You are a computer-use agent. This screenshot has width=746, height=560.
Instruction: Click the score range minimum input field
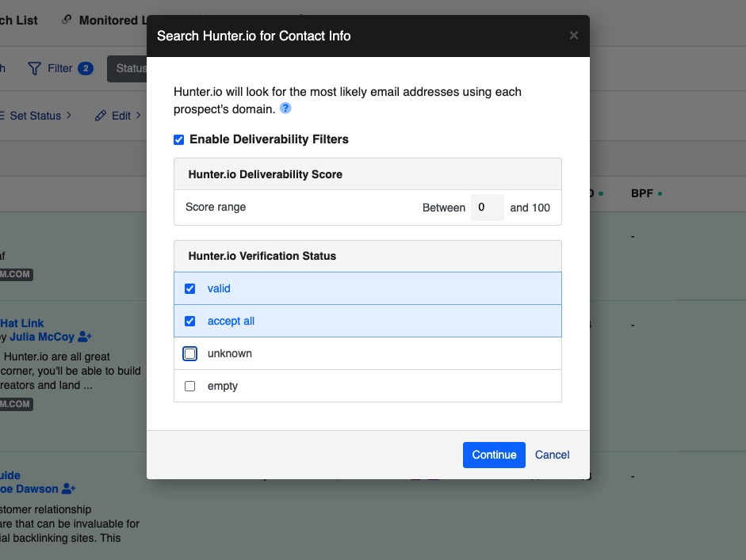click(487, 208)
